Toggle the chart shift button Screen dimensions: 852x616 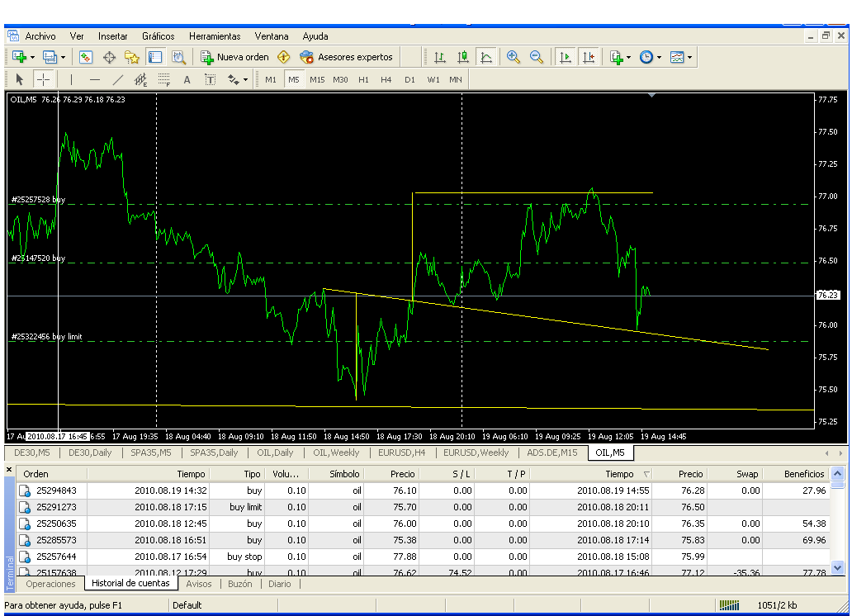(x=588, y=57)
